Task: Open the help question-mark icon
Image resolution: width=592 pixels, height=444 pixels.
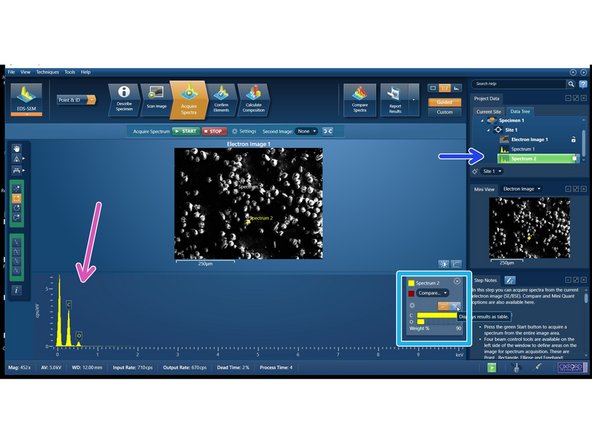Action: [x=583, y=84]
